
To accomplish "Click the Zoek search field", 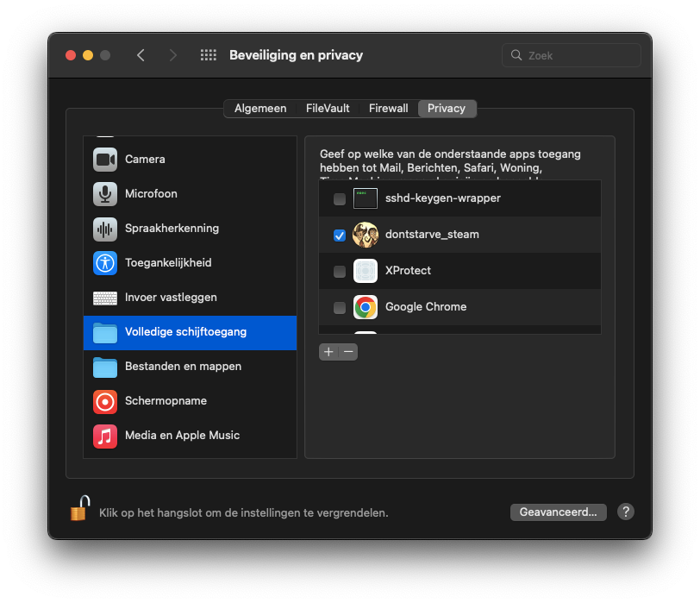I will click(x=572, y=55).
